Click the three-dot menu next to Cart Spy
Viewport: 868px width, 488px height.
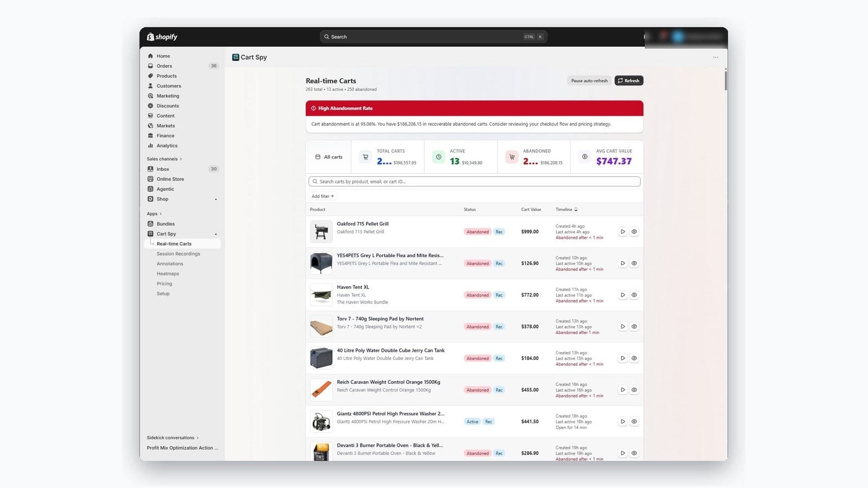[716, 57]
